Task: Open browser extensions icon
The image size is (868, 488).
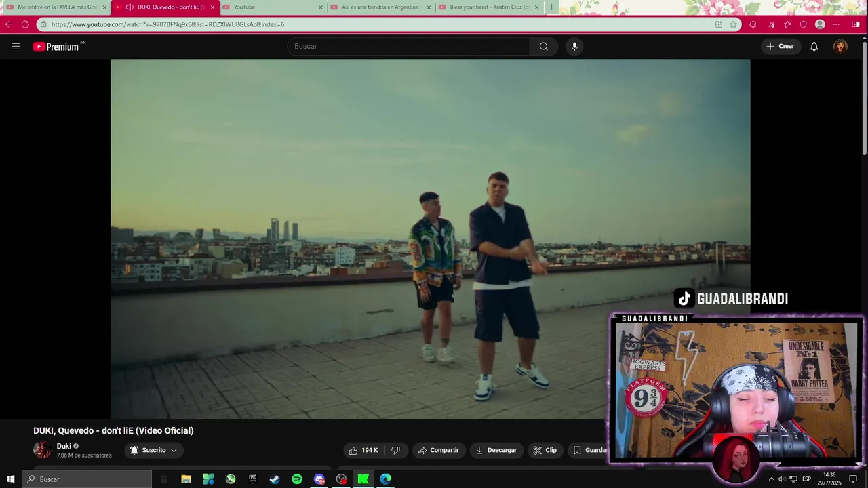Action: 753,24
